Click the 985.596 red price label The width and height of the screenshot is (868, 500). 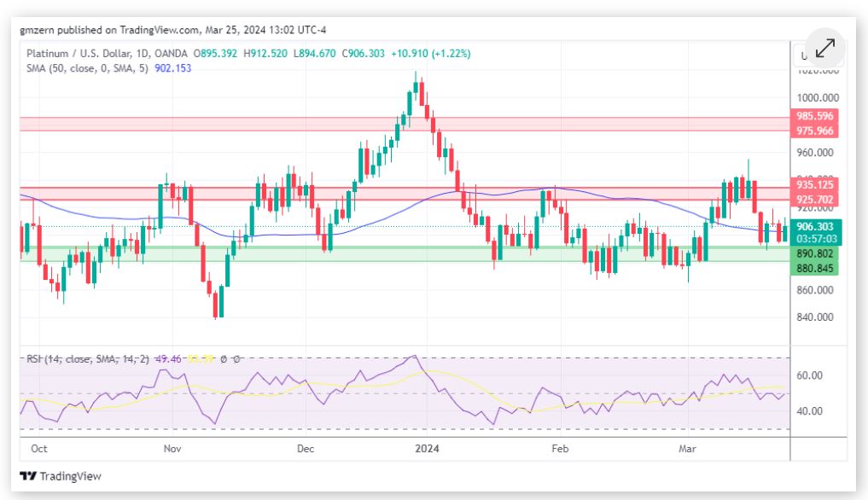[815, 116]
